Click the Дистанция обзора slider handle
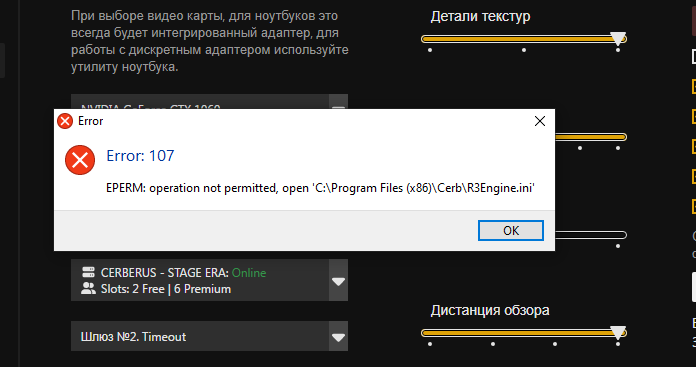Image resolution: width=696 pixels, height=367 pixels. (x=618, y=332)
